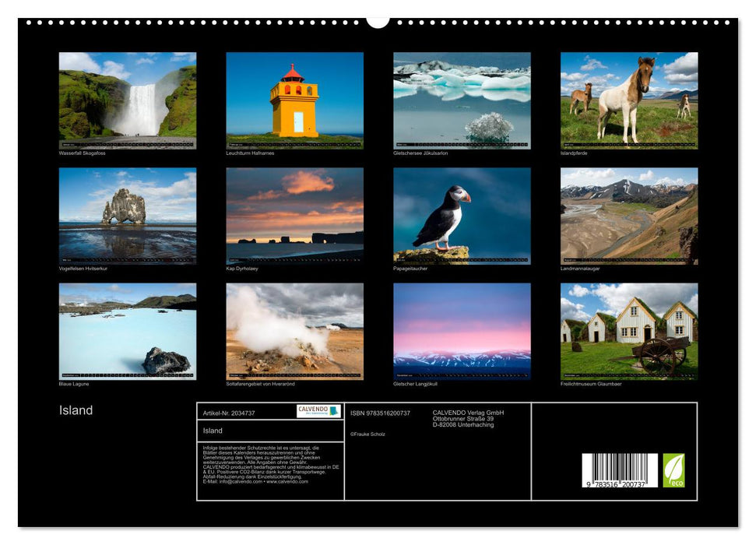Screen dimensions: 756x545
Task: Select the Artikel-Nr. 2034737 label
Action: tap(228, 412)
